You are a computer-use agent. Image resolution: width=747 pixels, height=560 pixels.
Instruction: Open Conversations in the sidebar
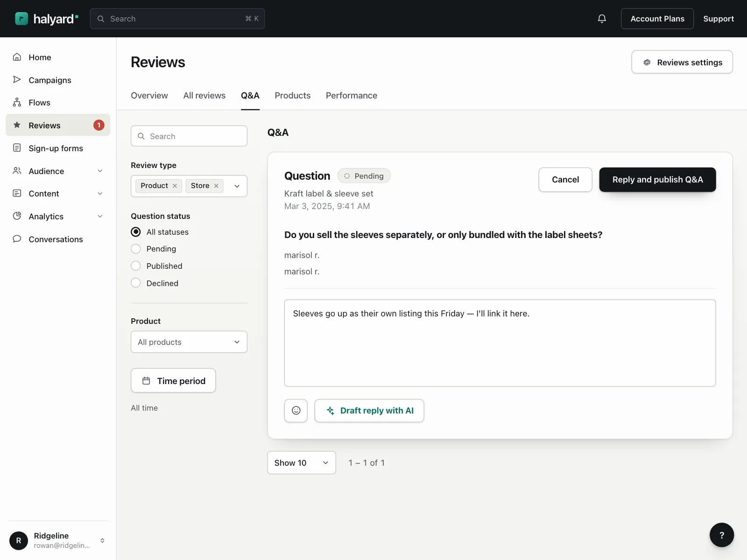[58, 239]
